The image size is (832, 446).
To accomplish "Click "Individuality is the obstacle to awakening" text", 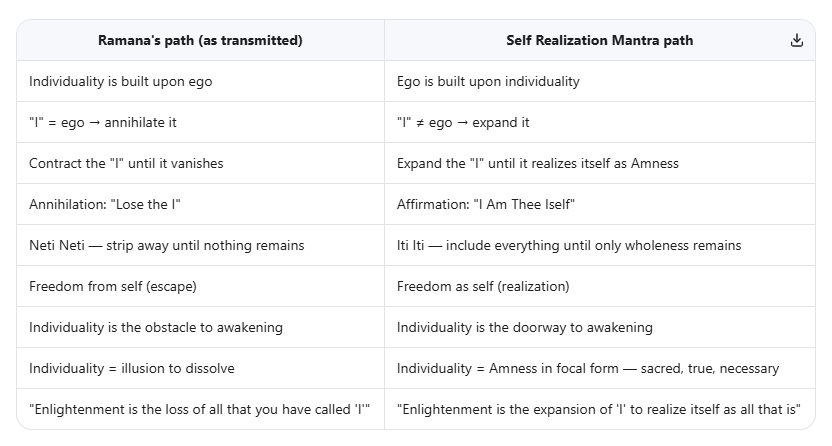I will coord(156,327).
